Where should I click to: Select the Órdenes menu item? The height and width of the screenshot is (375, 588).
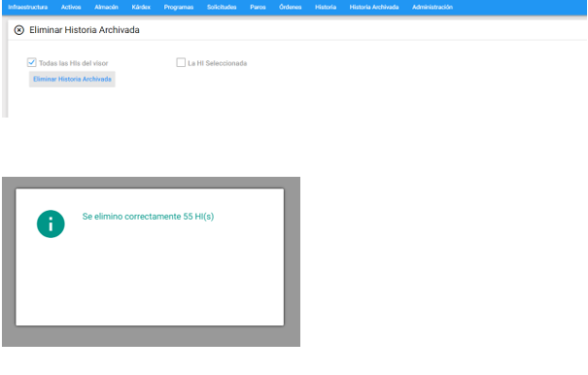point(291,7)
